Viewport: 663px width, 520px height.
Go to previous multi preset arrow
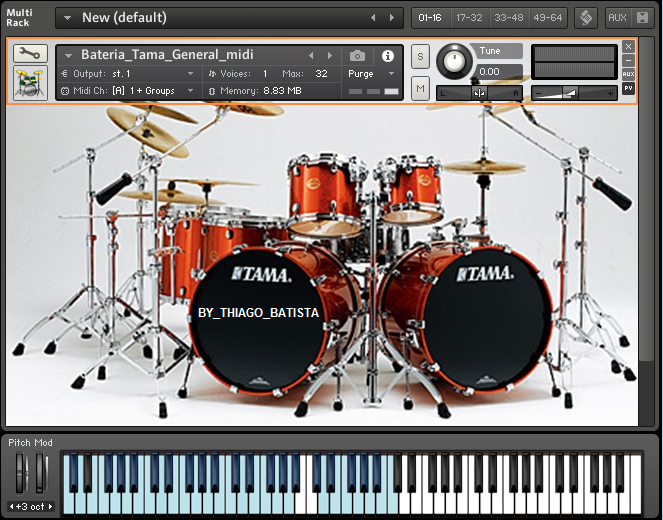(373, 18)
